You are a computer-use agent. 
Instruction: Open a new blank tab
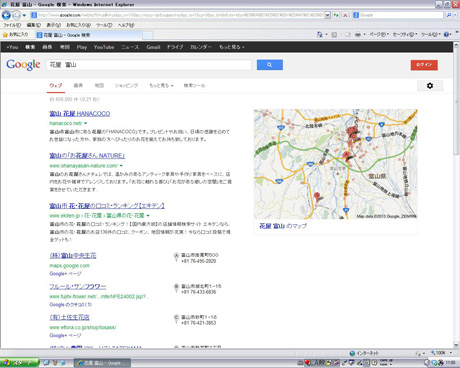(x=148, y=35)
